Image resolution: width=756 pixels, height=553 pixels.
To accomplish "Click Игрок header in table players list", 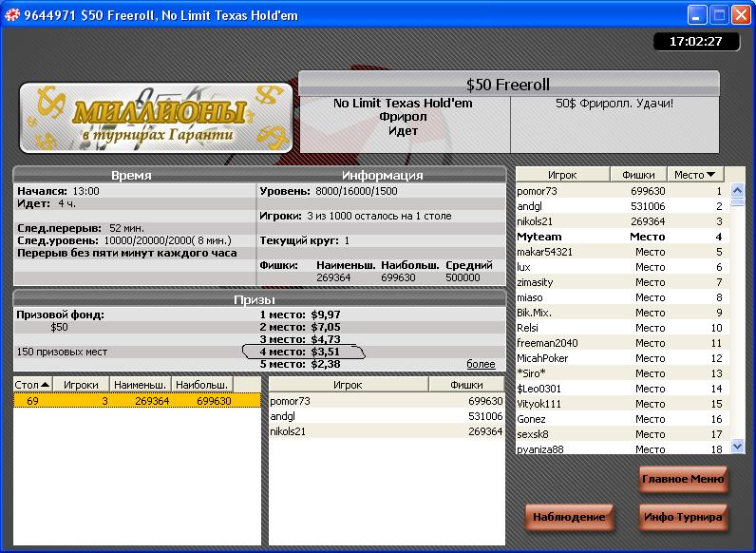I will click(x=349, y=385).
